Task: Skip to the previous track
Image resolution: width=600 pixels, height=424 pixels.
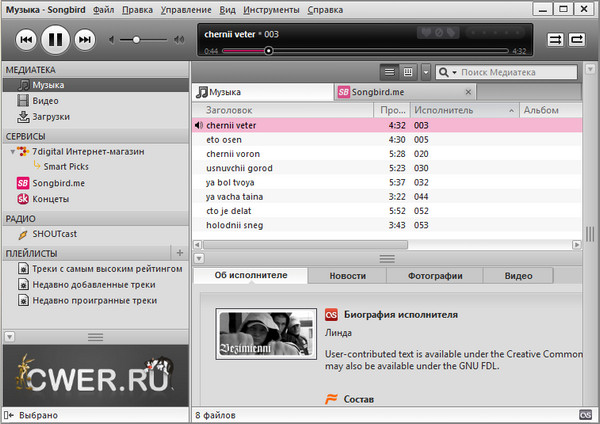Action: point(26,40)
